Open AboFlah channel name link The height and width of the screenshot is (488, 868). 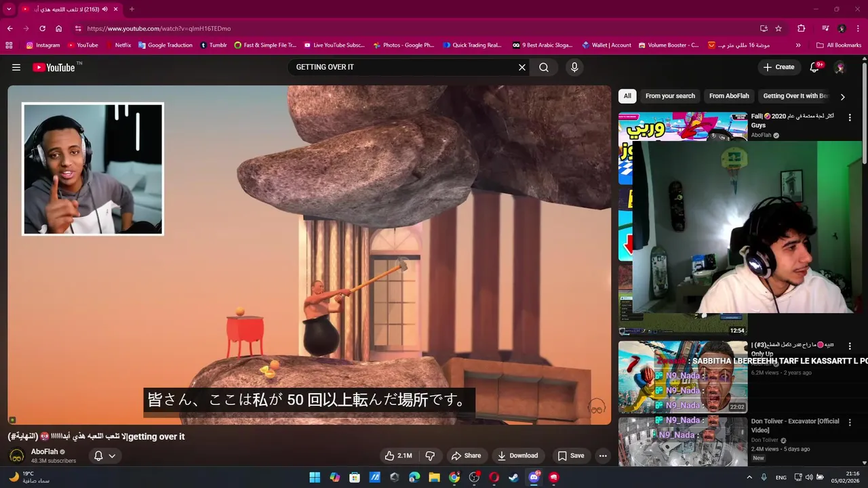pyautogui.click(x=44, y=451)
